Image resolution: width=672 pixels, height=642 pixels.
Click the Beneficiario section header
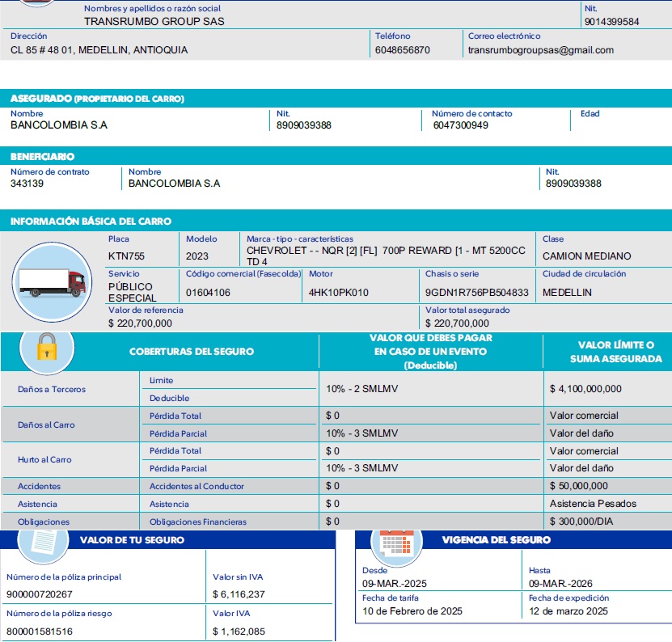pyautogui.click(x=42, y=156)
